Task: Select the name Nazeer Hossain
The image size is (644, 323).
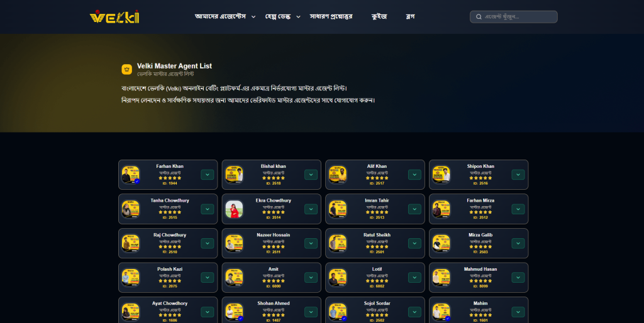Action: (273, 235)
